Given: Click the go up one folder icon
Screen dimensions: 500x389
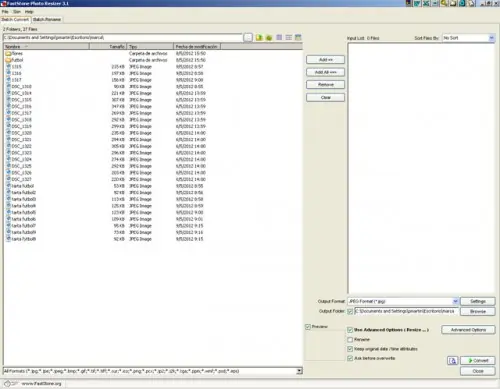Looking at the screenshot, I should pos(259,38).
